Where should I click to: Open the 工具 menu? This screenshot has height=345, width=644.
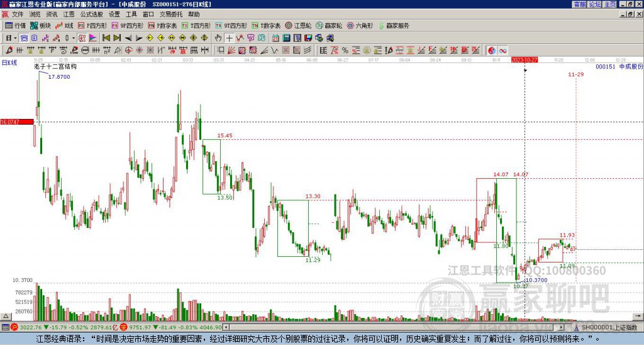(131, 14)
